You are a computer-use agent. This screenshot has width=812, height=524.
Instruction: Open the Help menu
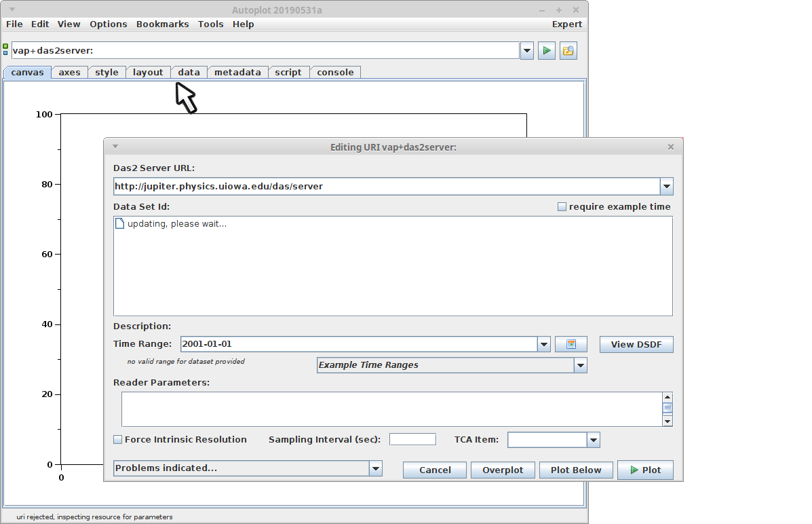[x=244, y=24]
